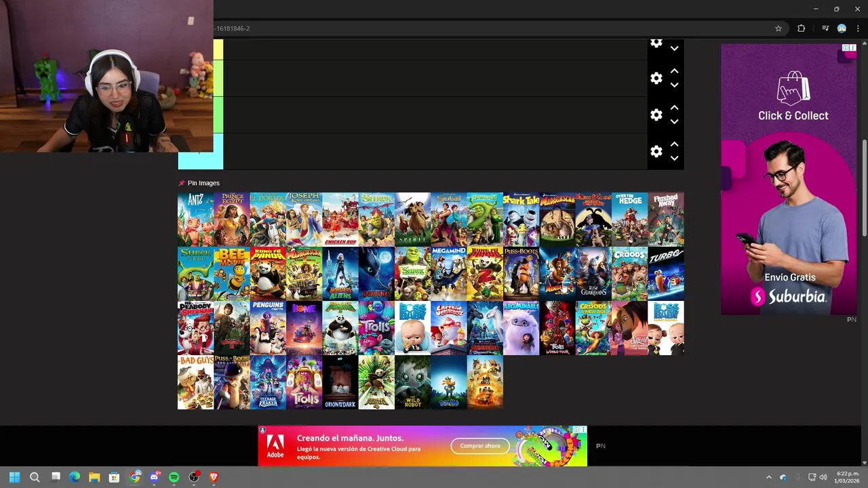This screenshot has width=868, height=488.
Task: Open the browser profile avatar
Action: coord(842,28)
